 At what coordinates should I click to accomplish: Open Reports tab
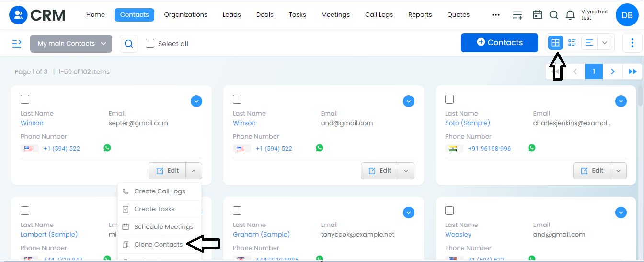[420, 15]
